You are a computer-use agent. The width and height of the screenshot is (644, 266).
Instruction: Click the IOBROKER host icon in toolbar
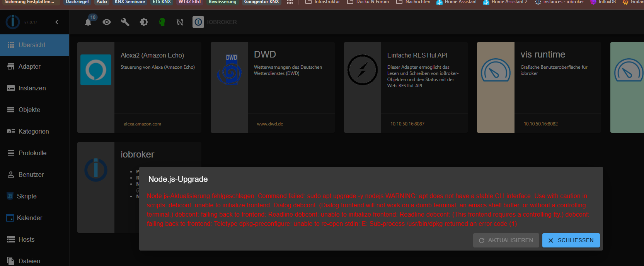pos(198,22)
